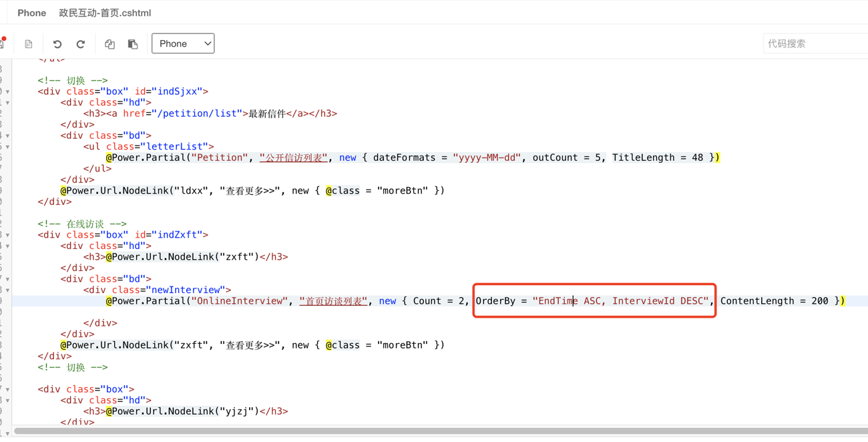The height and width of the screenshot is (442, 868).
Task: Click the ContentLength = 200 parameter text
Action: [775, 301]
